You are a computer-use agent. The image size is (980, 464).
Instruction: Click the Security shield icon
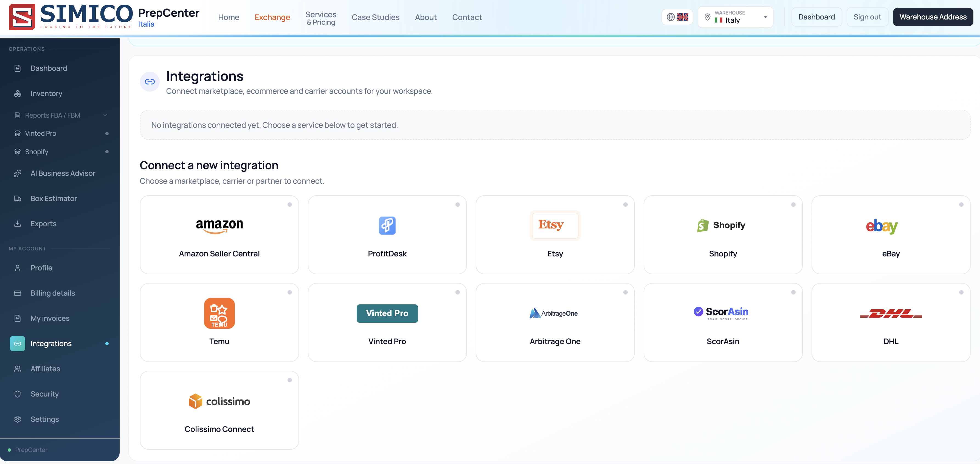click(18, 394)
